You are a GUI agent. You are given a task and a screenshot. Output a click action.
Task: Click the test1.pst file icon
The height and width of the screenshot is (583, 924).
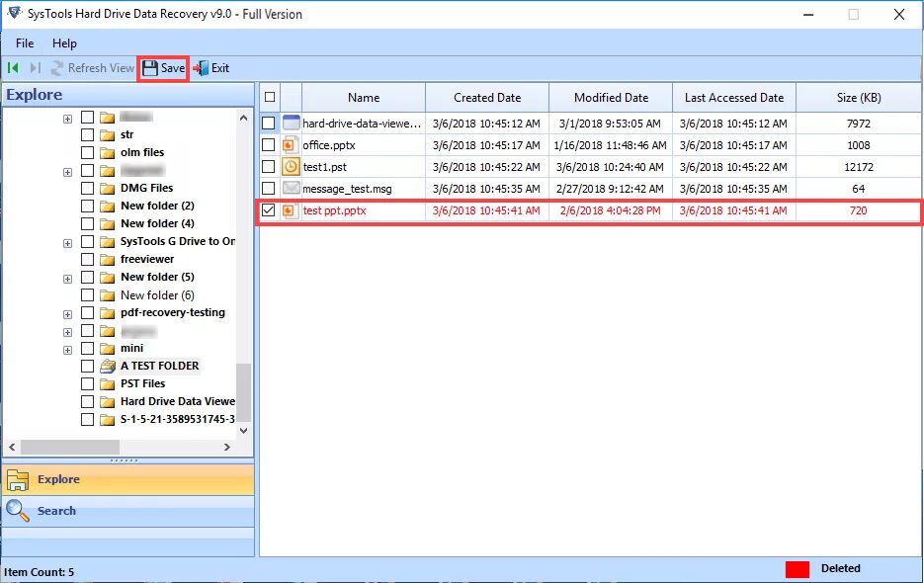[291, 167]
